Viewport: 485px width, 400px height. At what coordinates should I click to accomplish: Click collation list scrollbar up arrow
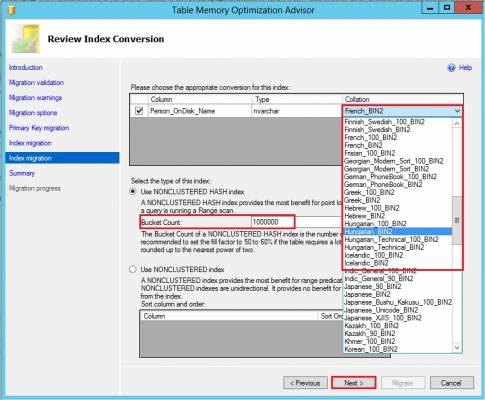(x=457, y=123)
